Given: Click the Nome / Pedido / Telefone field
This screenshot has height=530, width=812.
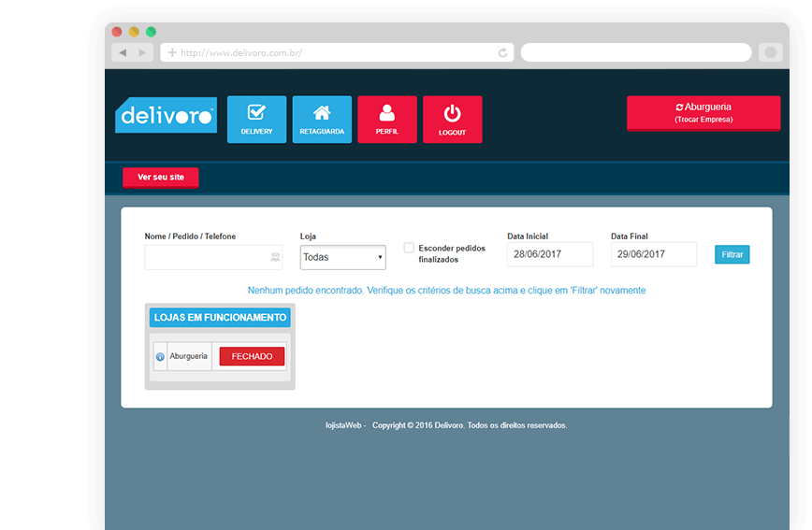Looking at the screenshot, I should point(213,257).
